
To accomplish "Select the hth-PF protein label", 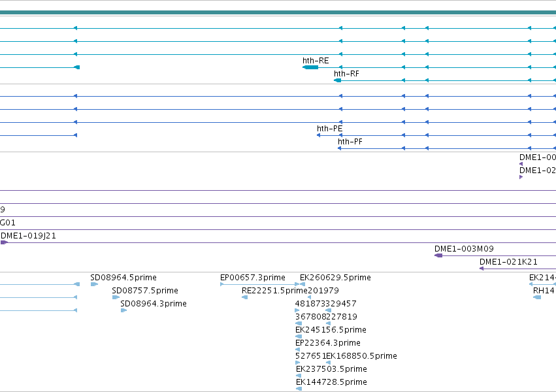I will (x=350, y=142).
